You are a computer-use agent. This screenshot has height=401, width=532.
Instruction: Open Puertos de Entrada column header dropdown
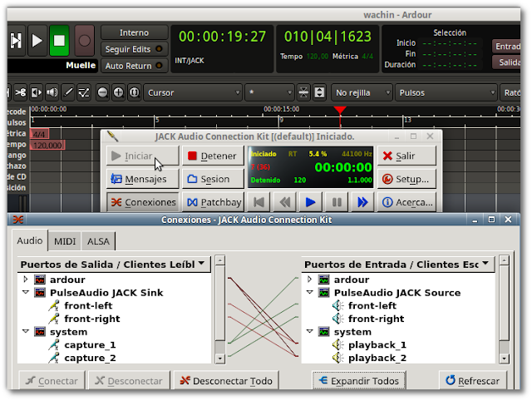point(398,265)
